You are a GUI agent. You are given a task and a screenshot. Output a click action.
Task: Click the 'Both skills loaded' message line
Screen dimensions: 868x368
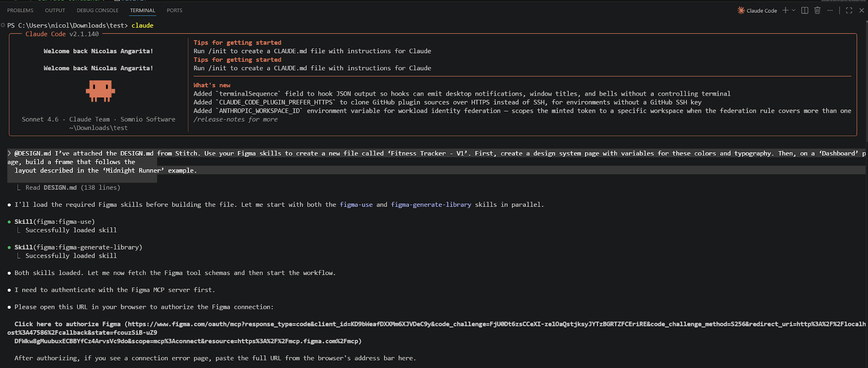pos(175,273)
